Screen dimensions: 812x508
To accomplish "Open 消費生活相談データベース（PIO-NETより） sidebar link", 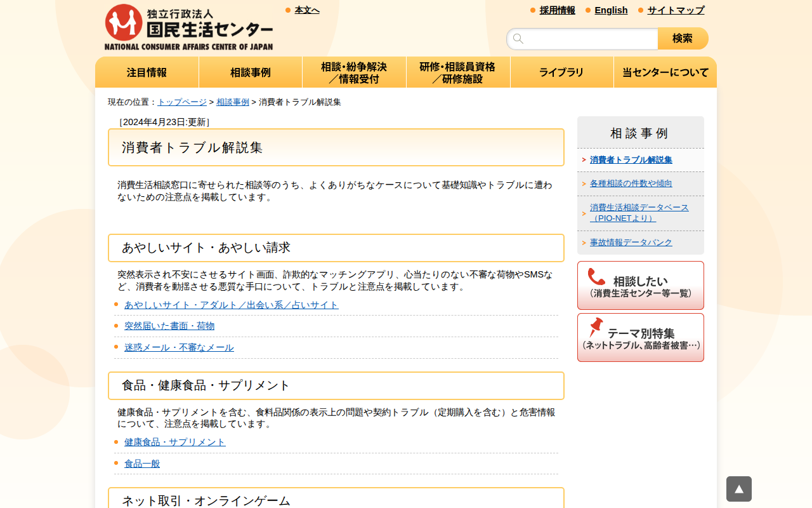I will pos(639,213).
